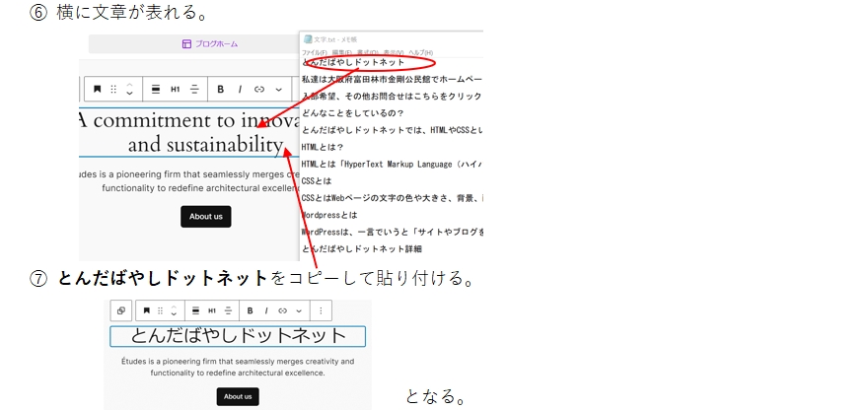Click the text align icon above 'A commitment' heading
Image resolution: width=868 pixels, height=410 pixels.
point(194,89)
